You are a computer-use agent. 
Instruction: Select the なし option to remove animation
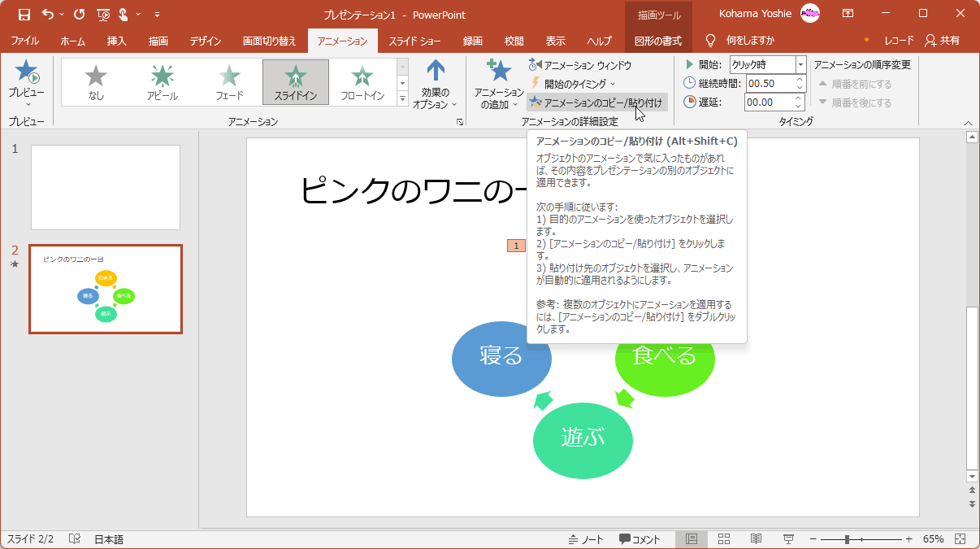(x=95, y=81)
